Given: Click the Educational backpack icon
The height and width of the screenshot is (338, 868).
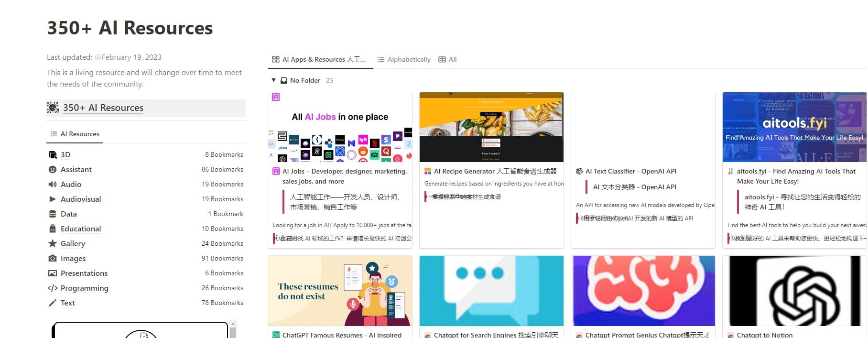Looking at the screenshot, I should pyautogui.click(x=53, y=229).
